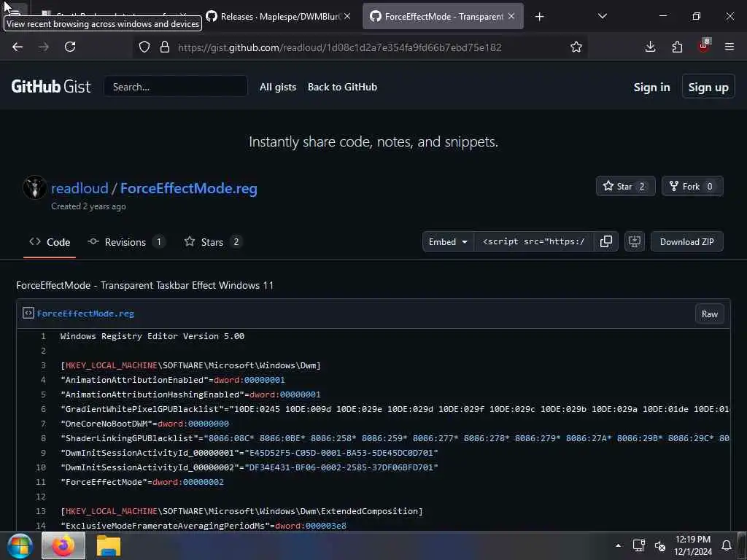Click Back to GitHub link
Viewport: 747px width, 560px height.
342,87
